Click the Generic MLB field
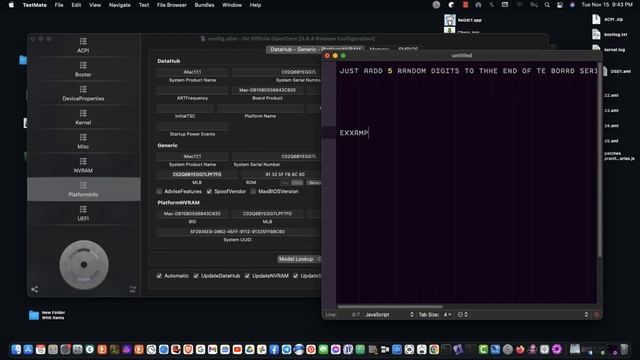 point(197,174)
